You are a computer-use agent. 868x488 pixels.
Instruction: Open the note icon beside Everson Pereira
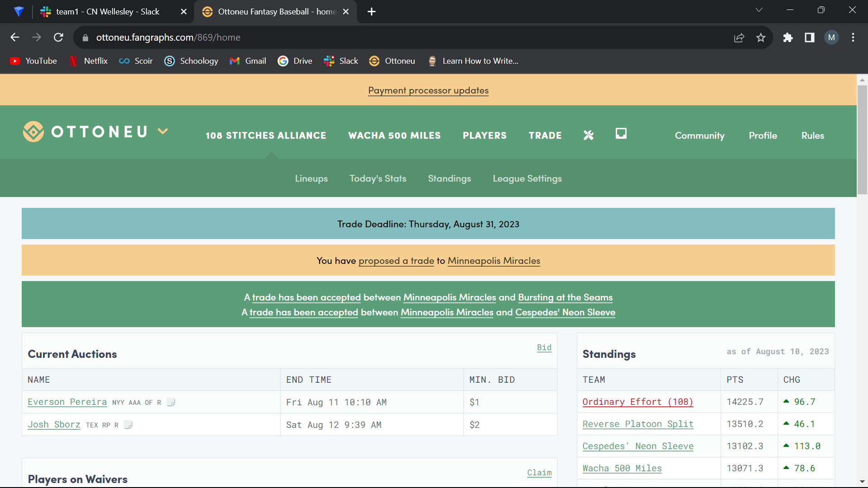pyautogui.click(x=170, y=402)
